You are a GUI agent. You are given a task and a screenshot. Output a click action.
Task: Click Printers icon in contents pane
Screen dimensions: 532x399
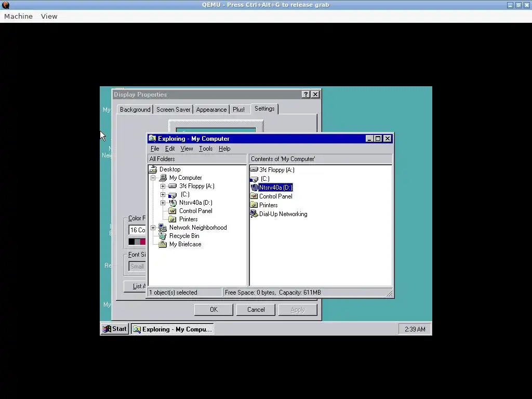point(254,205)
